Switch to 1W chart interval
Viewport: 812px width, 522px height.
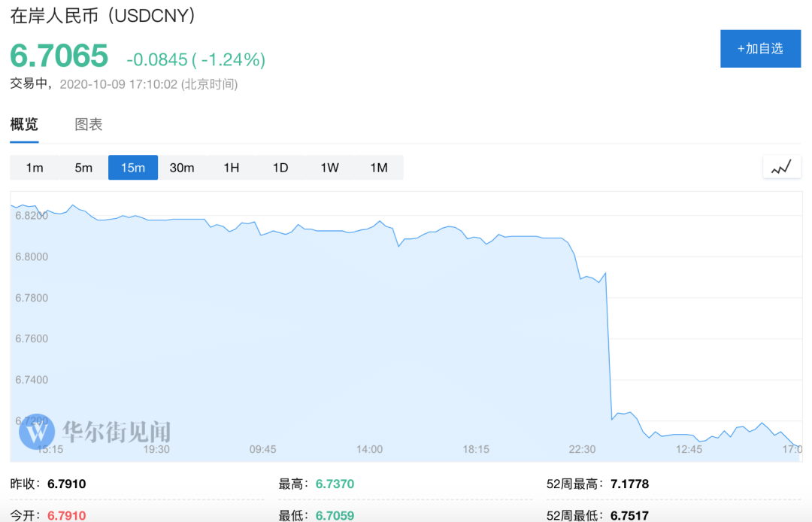click(x=330, y=168)
